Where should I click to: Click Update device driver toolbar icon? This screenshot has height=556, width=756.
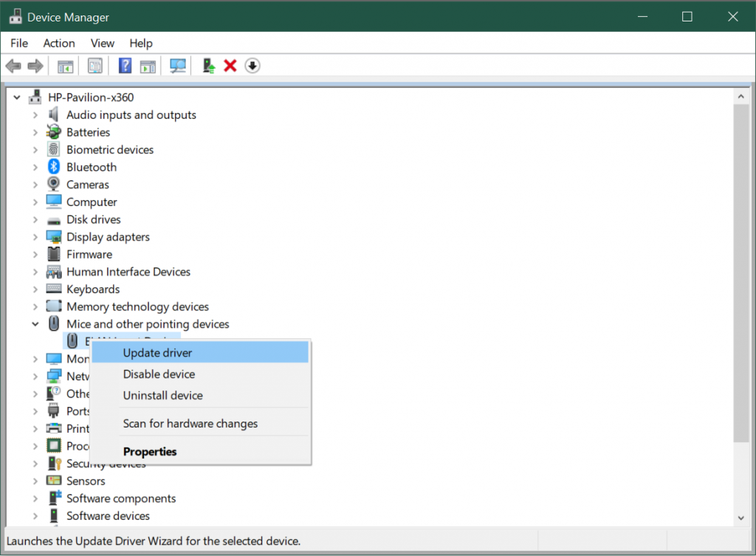[x=208, y=66]
